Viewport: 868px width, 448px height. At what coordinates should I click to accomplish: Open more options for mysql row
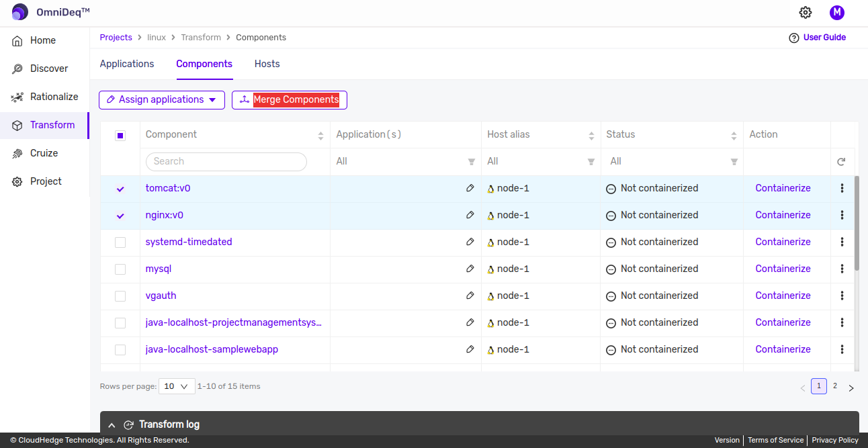point(842,269)
